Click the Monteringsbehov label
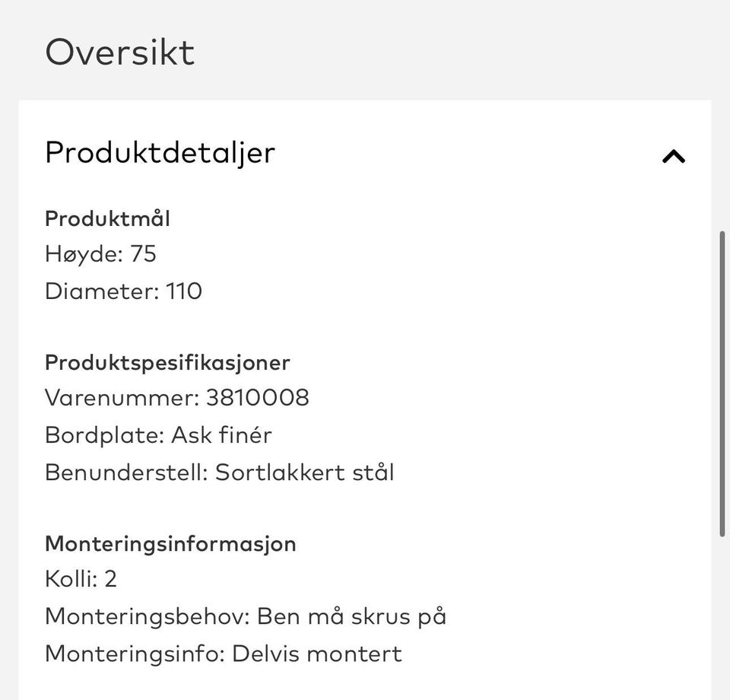Image resolution: width=730 pixels, height=700 pixels. [148, 616]
